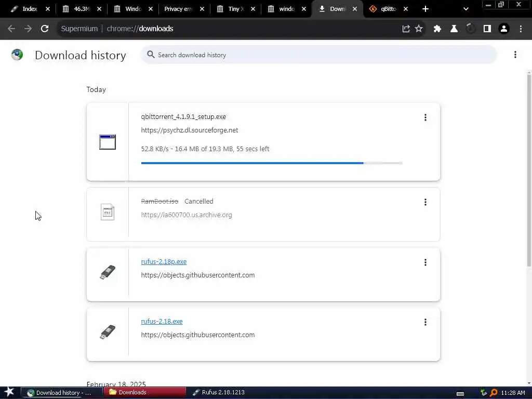Click the Supermium logo beside Download history

17,54
